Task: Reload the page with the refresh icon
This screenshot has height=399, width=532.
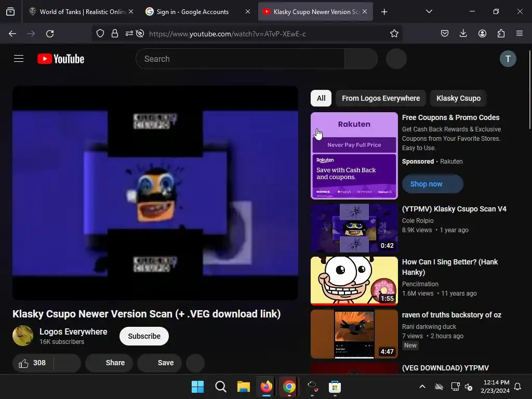Action: (x=50, y=34)
